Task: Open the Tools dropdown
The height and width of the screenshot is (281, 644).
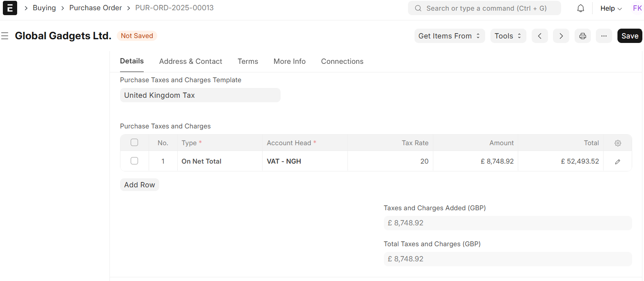Action: (x=508, y=36)
